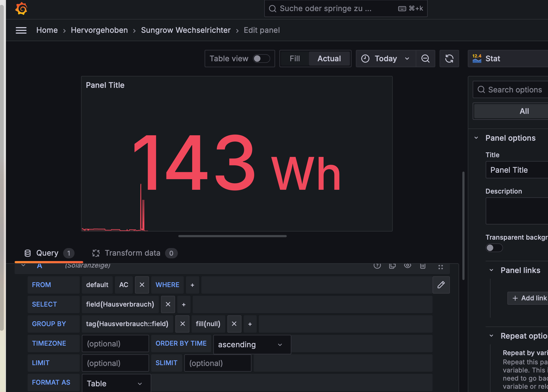The height and width of the screenshot is (392, 548).
Task: Select the Fill display mode
Action: tap(295, 59)
